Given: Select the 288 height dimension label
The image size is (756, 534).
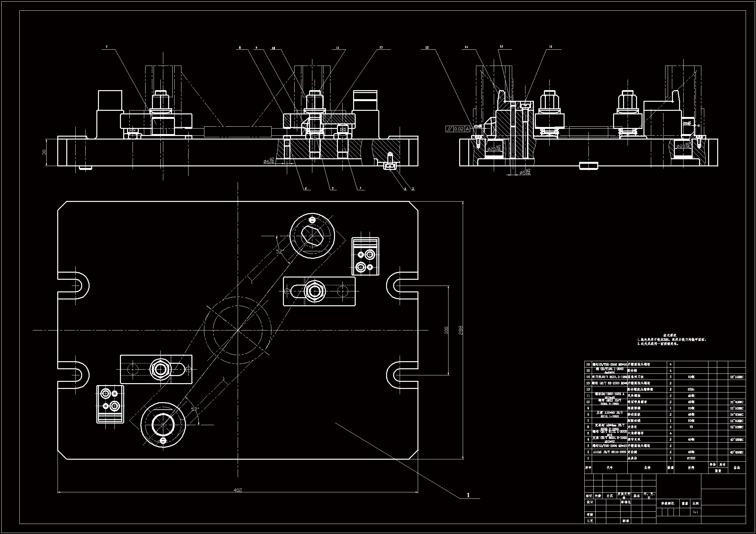Looking at the screenshot, I should coord(461,330).
